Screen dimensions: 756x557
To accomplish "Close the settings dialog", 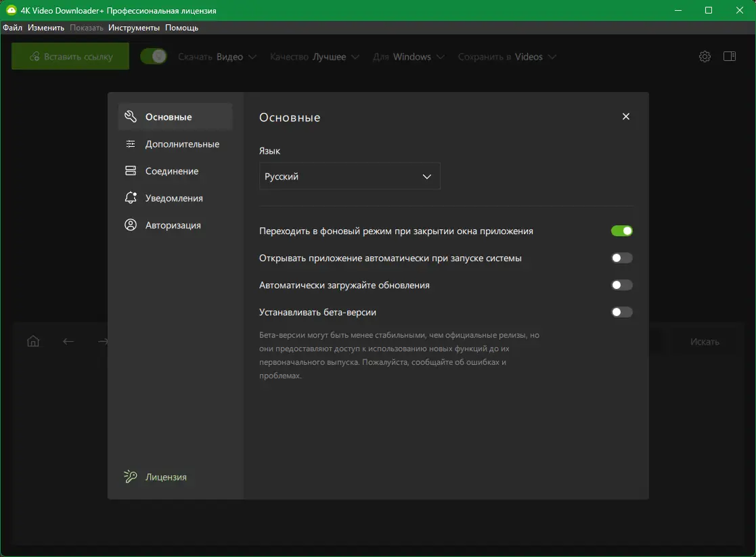I will [x=626, y=116].
